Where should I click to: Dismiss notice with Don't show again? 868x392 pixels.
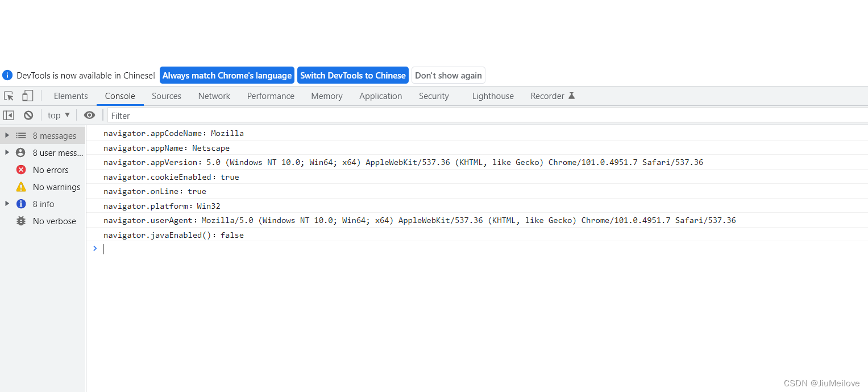click(x=448, y=75)
